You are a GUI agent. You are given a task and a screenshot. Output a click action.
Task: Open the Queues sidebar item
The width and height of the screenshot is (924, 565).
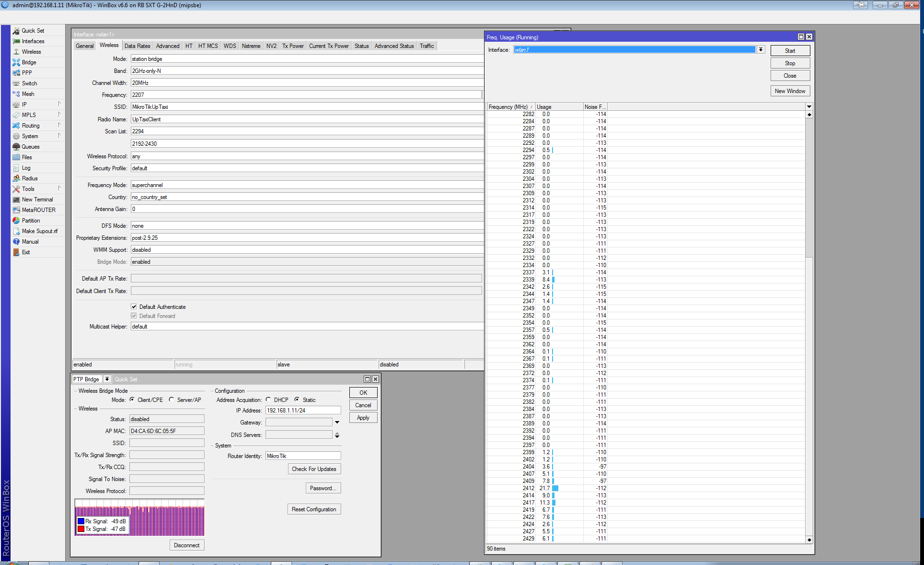click(x=30, y=147)
